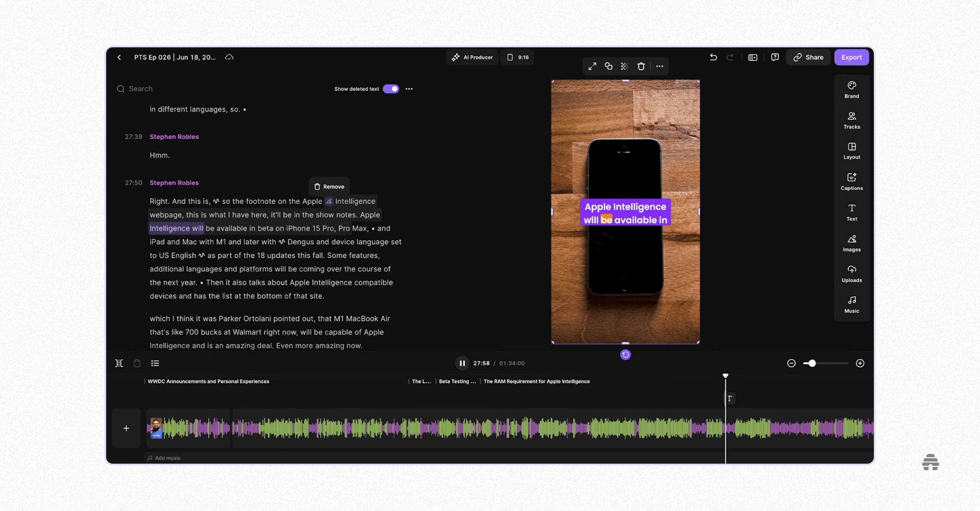Viewport: 980px width, 511px height.
Task: Click Remove in the transcript context menu
Action: click(329, 186)
